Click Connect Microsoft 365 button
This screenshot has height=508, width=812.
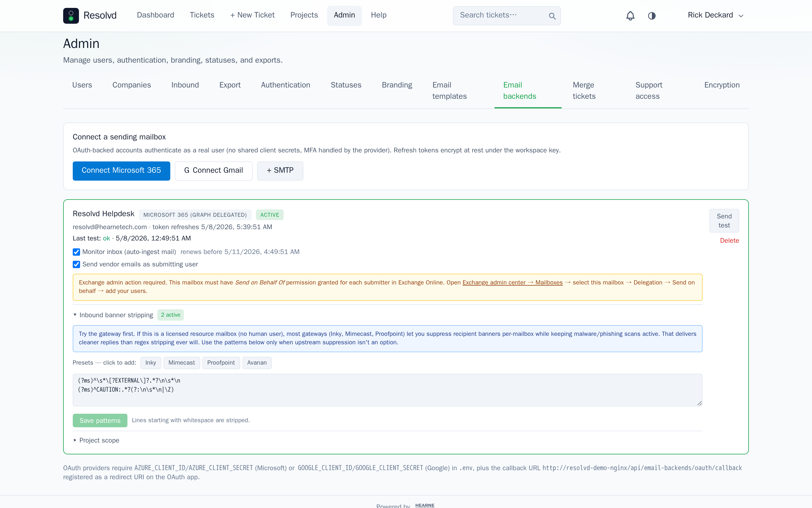pyautogui.click(x=121, y=171)
